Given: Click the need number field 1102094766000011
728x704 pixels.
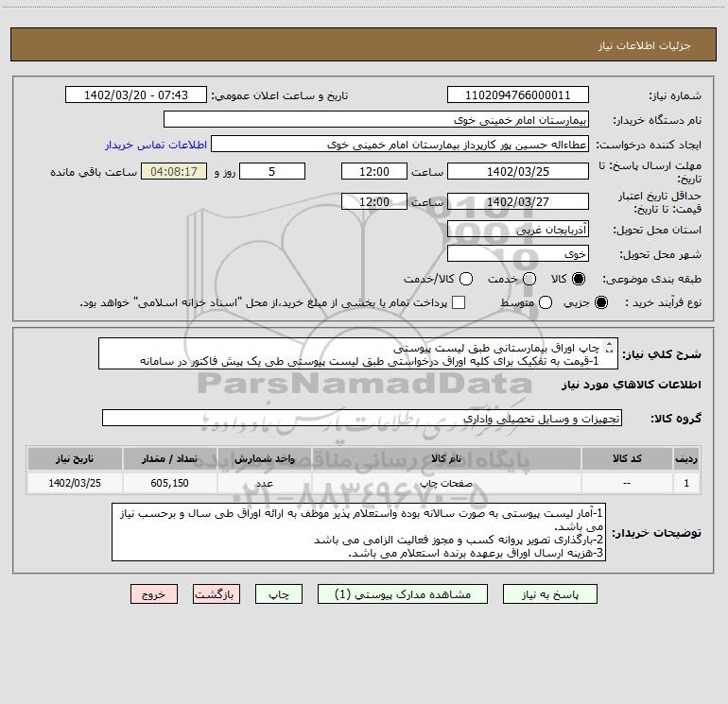Looking at the screenshot, I should point(518,95).
